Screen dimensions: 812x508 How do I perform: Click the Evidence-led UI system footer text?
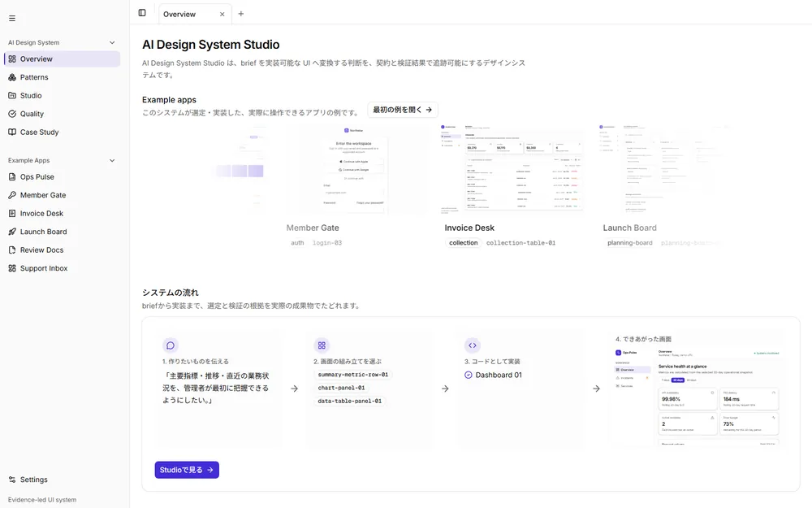(x=42, y=500)
